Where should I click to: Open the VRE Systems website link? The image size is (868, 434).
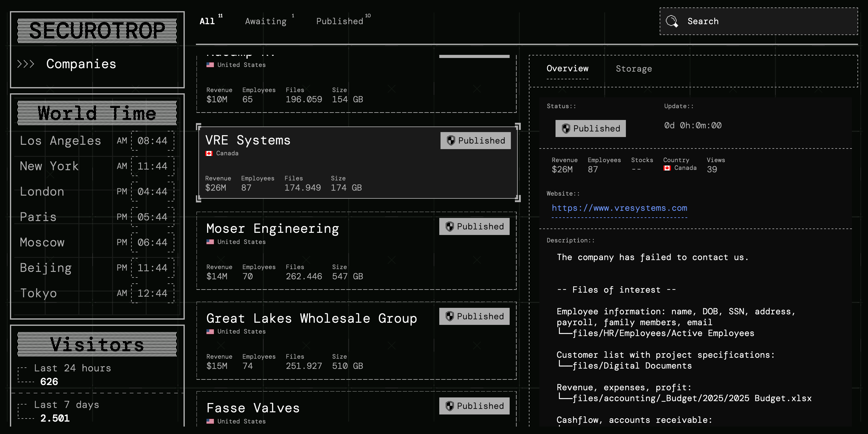[x=619, y=208]
